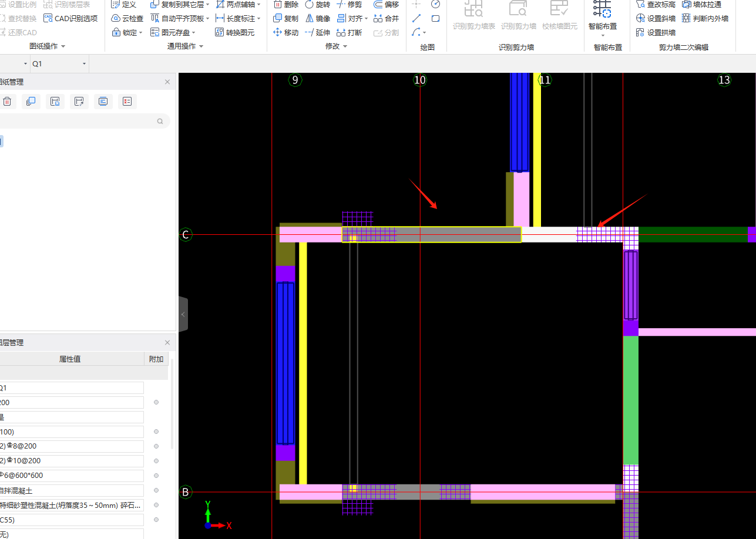Select the 修剪 trim tool
The image size is (756, 539).
pos(350,4)
